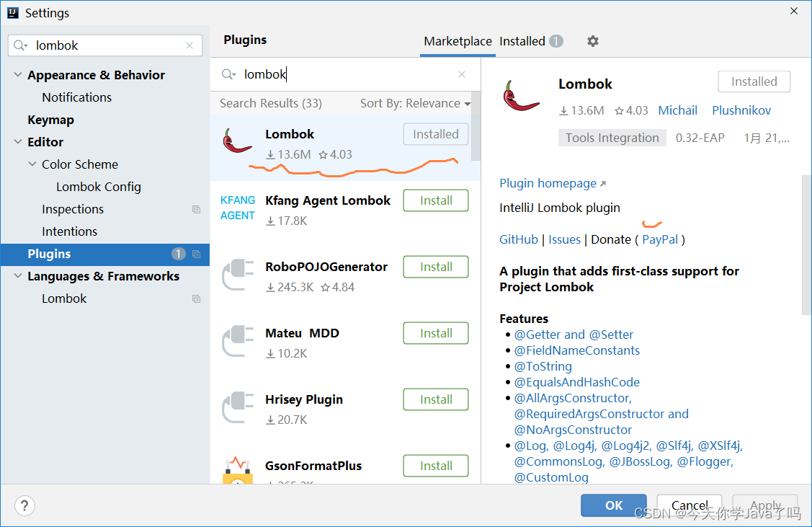Collapse the Appearance & Behavior section
This screenshot has width=812, height=527.
17,75
